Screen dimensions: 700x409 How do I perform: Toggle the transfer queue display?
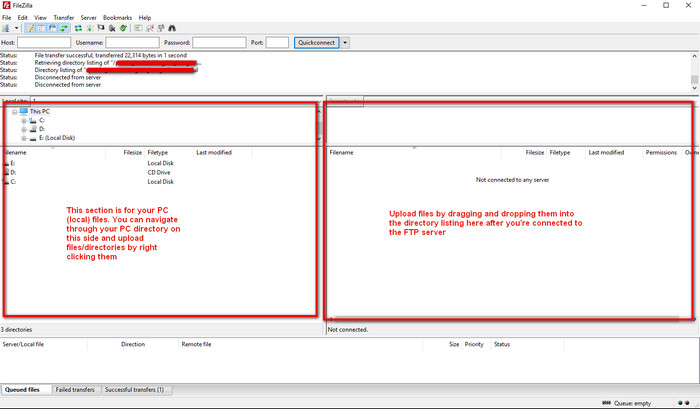[x=64, y=28]
